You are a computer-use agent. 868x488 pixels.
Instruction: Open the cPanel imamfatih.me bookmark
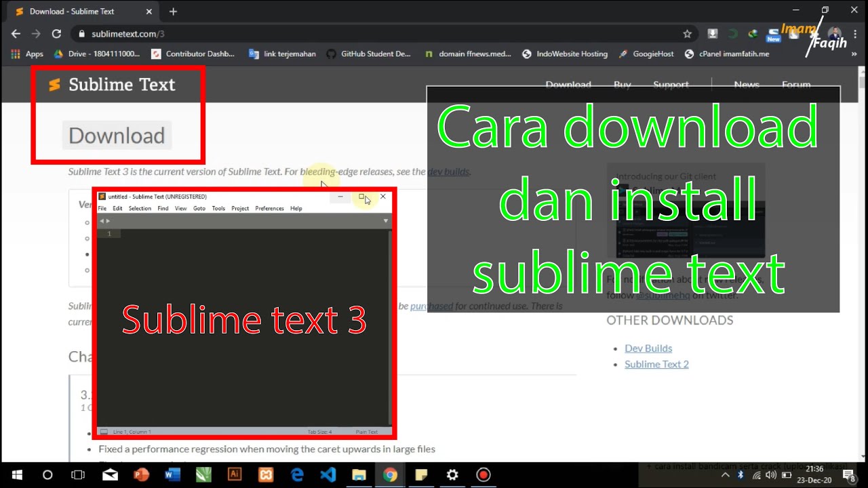coord(727,54)
